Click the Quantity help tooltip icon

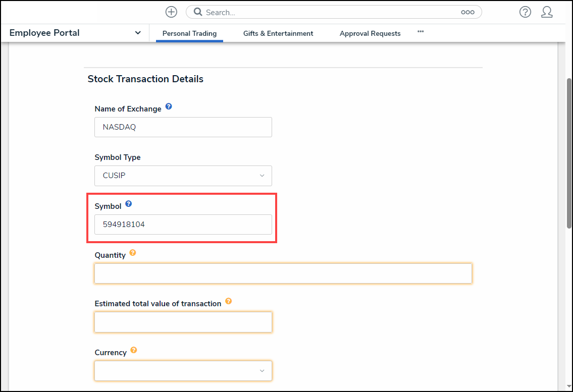[x=133, y=253]
